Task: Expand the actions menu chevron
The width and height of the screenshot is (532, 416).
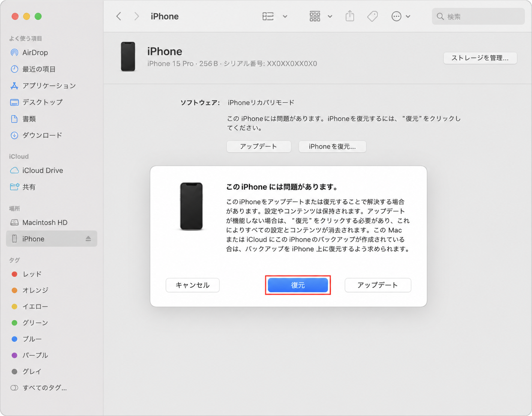Action: (x=408, y=17)
